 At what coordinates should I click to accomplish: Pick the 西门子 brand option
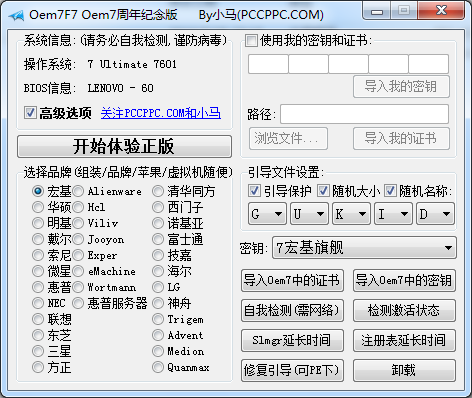tap(158, 207)
